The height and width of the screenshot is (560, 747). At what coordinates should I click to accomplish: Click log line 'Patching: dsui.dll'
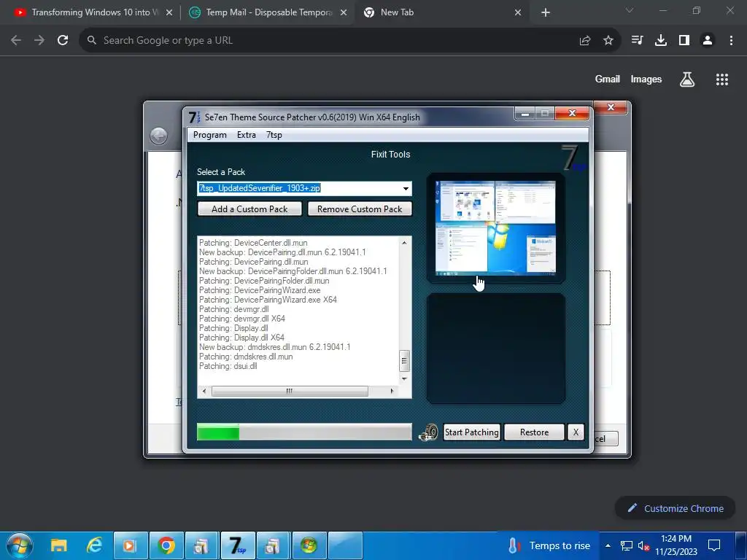click(228, 366)
